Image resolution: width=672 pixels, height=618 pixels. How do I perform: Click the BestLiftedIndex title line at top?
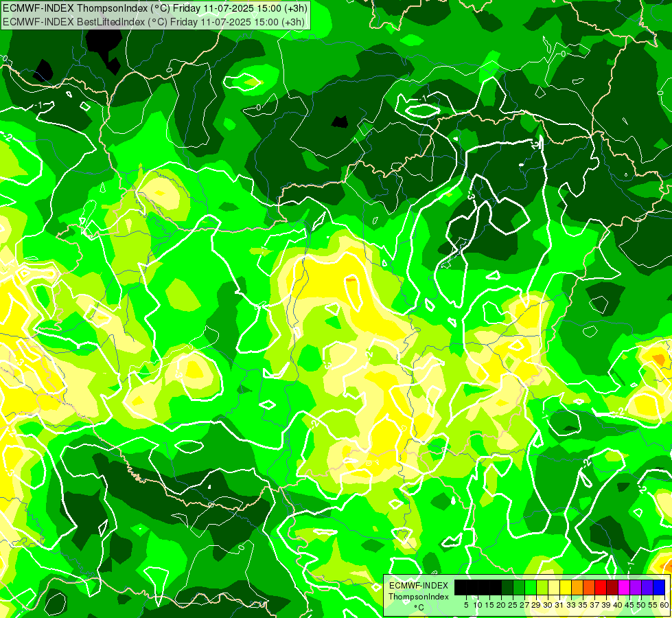pos(154,22)
